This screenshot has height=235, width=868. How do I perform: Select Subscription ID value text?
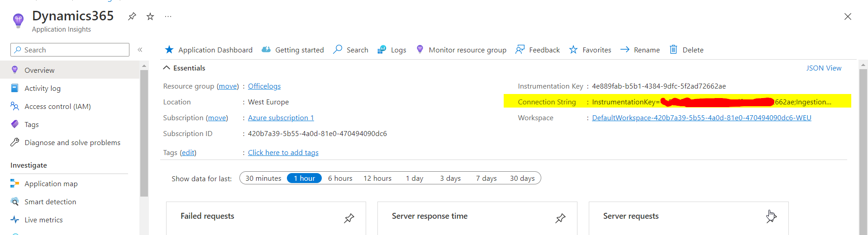click(x=317, y=133)
